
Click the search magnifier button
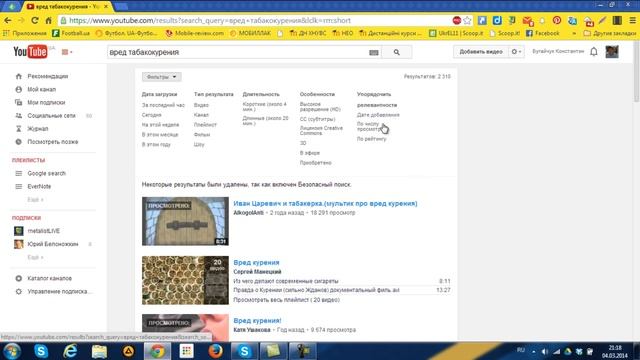coord(396,52)
